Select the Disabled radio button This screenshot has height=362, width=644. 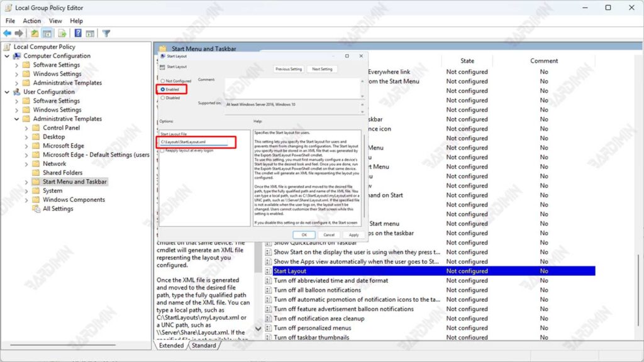[163, 97]
